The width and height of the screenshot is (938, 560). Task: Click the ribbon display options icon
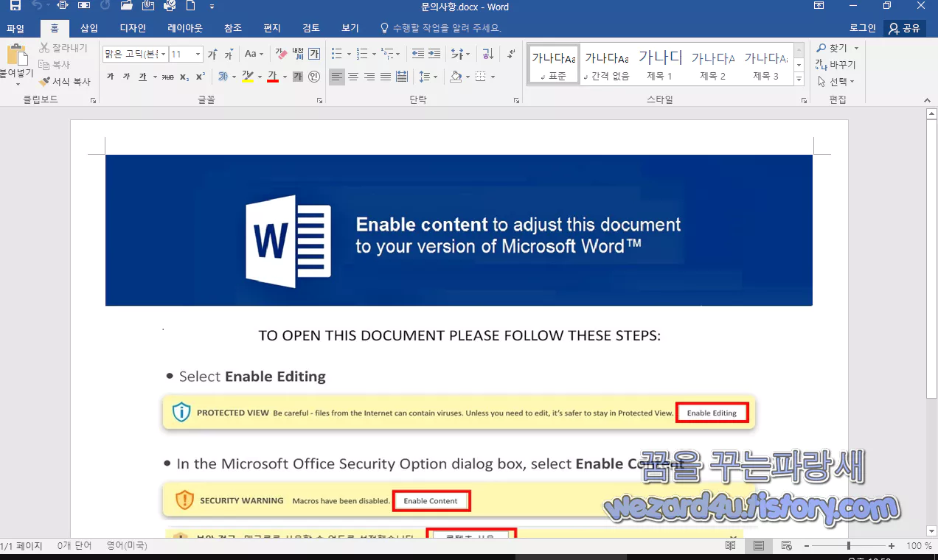(x=819, y=6)
